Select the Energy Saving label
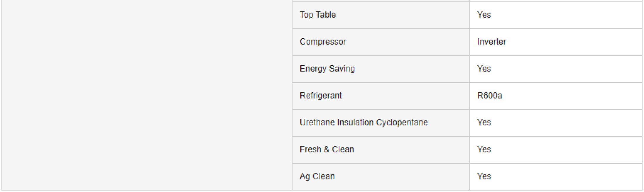 pos(327,69)
